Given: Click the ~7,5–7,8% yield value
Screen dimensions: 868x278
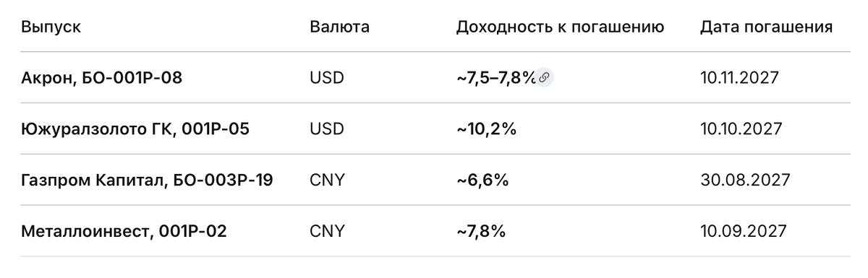Looking at the screenshot, I should [x=496, y=78].
